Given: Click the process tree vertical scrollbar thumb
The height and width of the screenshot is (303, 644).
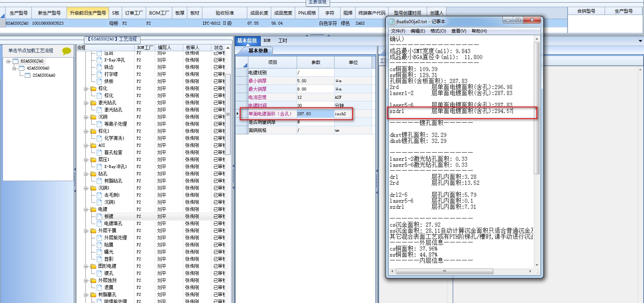Looking at the screenshot, I should tap(228, 114).
